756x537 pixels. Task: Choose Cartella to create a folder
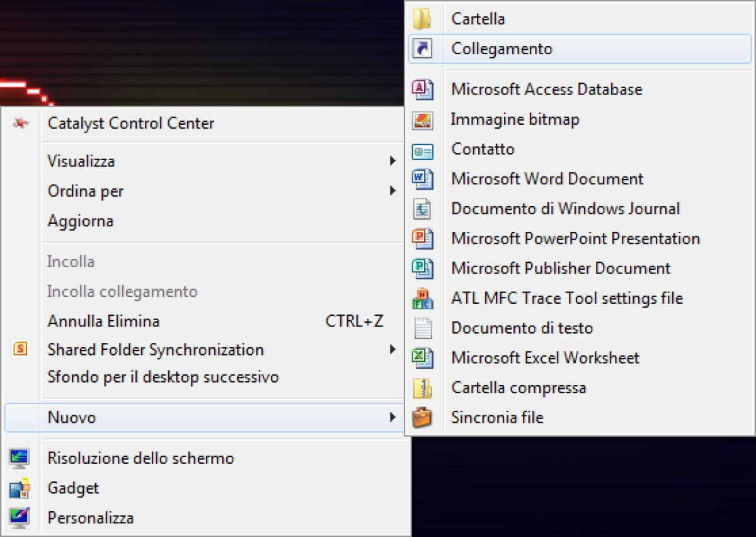click(x=478, y=18)
